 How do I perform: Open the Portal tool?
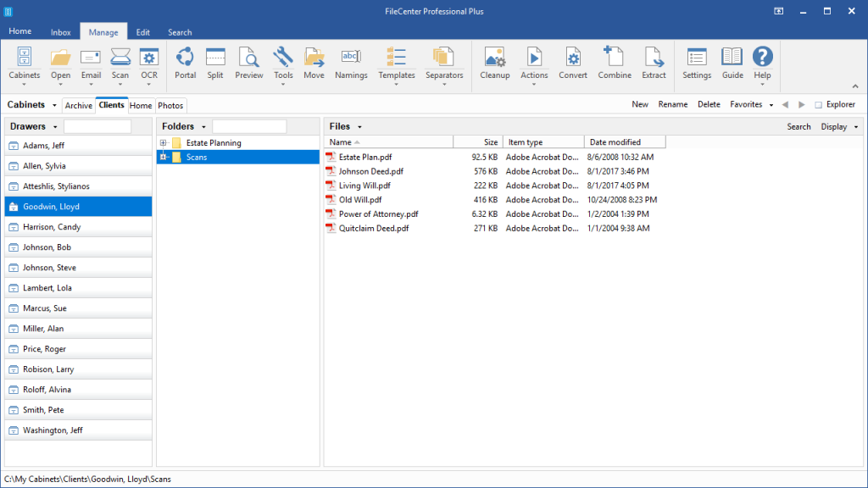coord(185,64)
